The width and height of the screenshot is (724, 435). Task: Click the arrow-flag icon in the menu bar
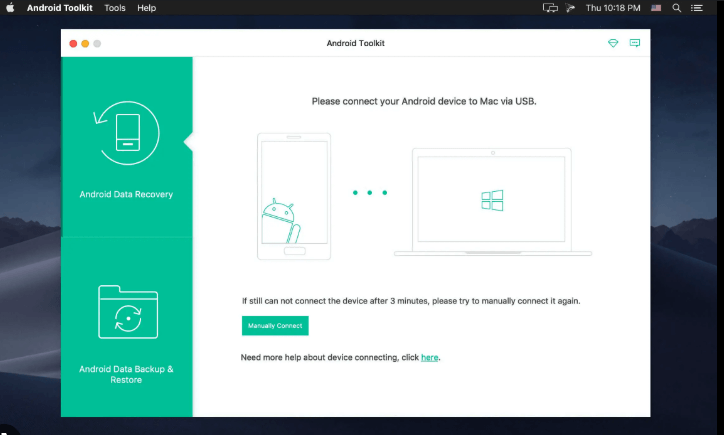570,8
